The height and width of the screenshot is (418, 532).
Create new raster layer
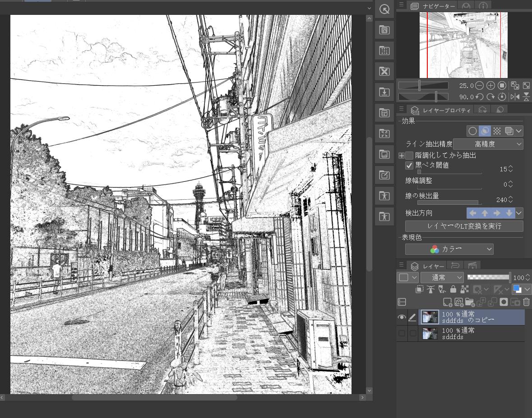pos(448,302)
